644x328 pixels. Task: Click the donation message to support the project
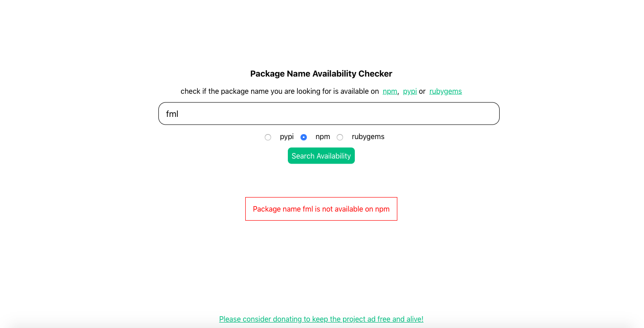point(321,319)
